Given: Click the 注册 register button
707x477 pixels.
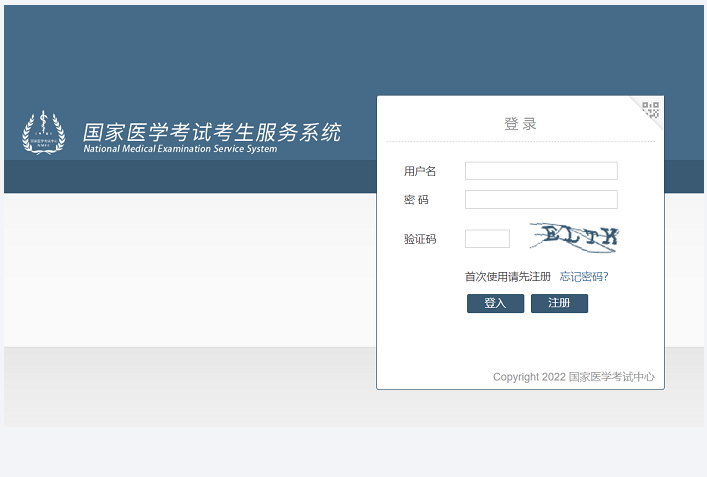Looking at the screenshot, I should 560,303.
